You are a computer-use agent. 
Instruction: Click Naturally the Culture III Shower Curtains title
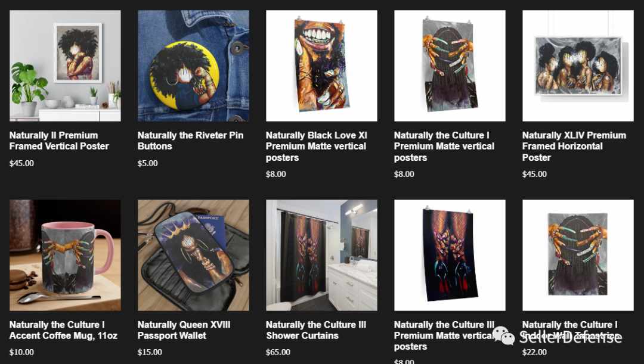click(316, 331)
